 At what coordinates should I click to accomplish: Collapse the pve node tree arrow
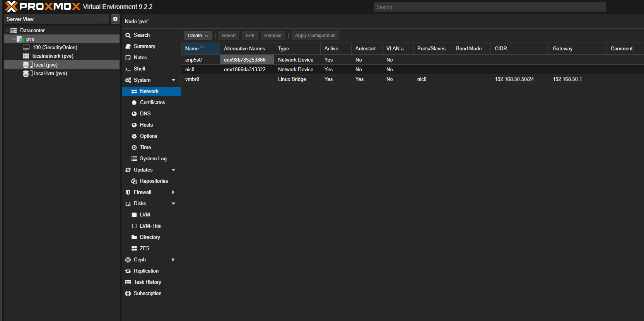click(14, 39)
